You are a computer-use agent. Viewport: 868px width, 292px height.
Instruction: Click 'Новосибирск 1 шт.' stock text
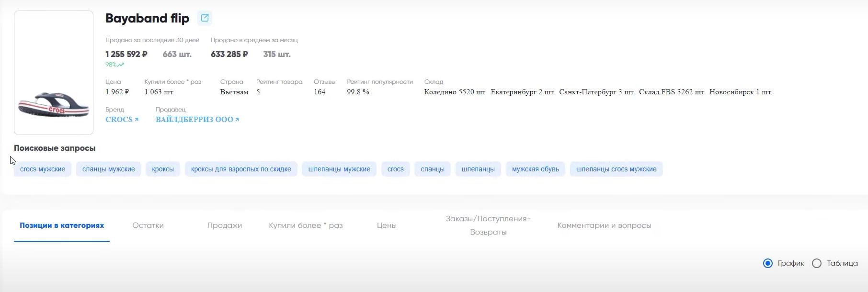coord(741,92)
